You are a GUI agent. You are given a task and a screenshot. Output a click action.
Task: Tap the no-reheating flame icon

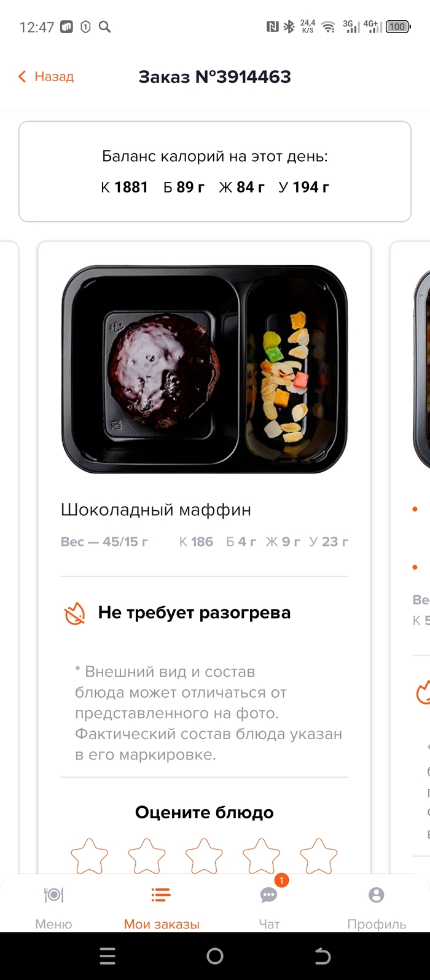(x=75, y=613)
